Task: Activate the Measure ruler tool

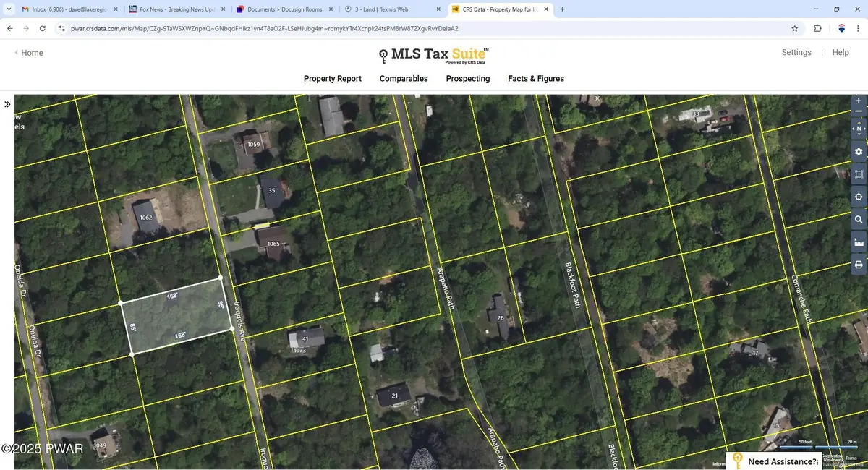Action: point(859,242)
